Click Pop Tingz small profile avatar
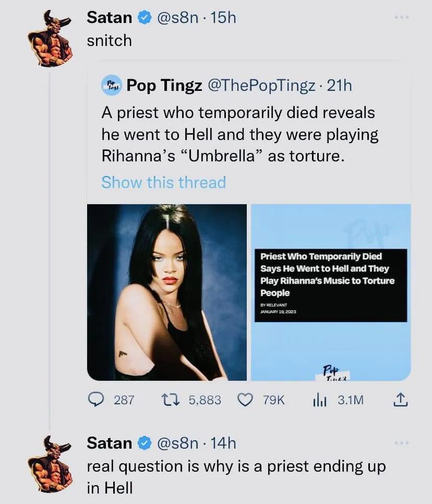 click(x=111, y=85)
